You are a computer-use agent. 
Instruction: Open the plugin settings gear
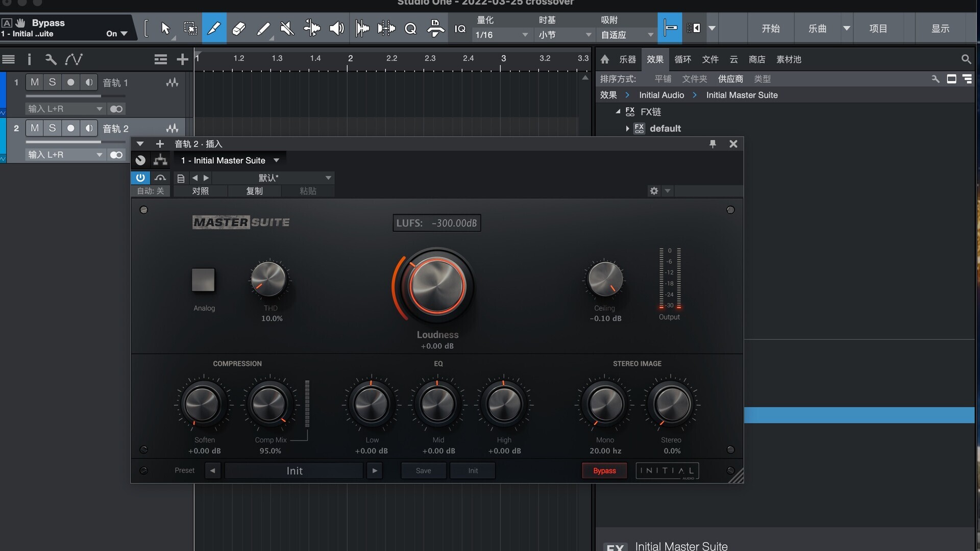654,191
